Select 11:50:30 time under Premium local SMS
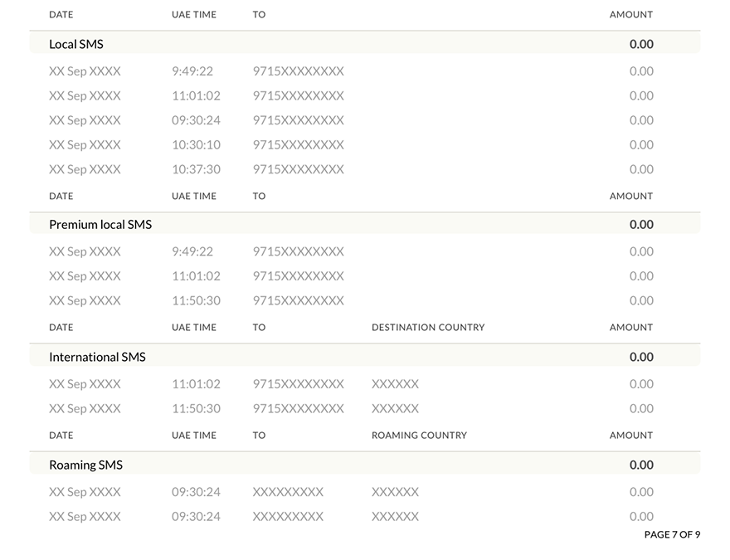The height and width of the screenshot is (560, 730). (x=196, y=300)
